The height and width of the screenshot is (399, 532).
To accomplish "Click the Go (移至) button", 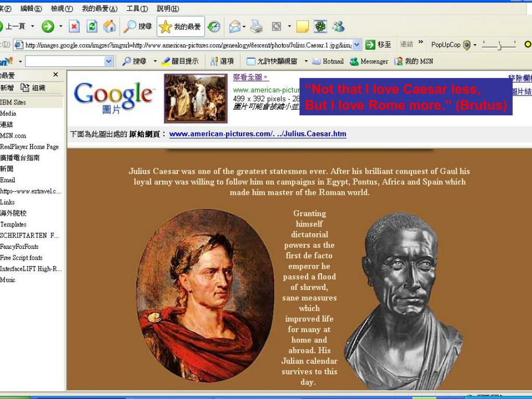I will (378, 45).
